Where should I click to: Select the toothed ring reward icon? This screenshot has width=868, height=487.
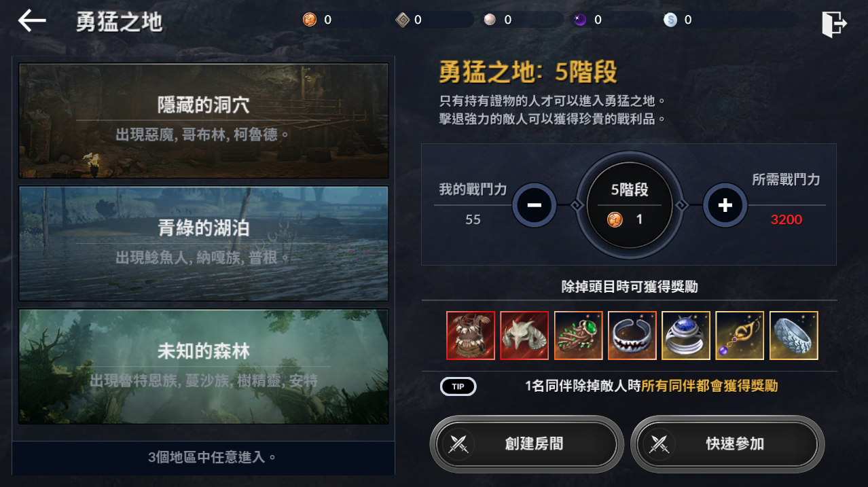(632, 336)
